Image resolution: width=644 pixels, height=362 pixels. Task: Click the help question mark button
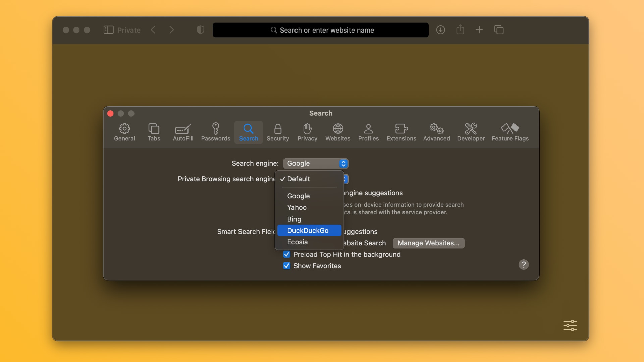[524, 264]
